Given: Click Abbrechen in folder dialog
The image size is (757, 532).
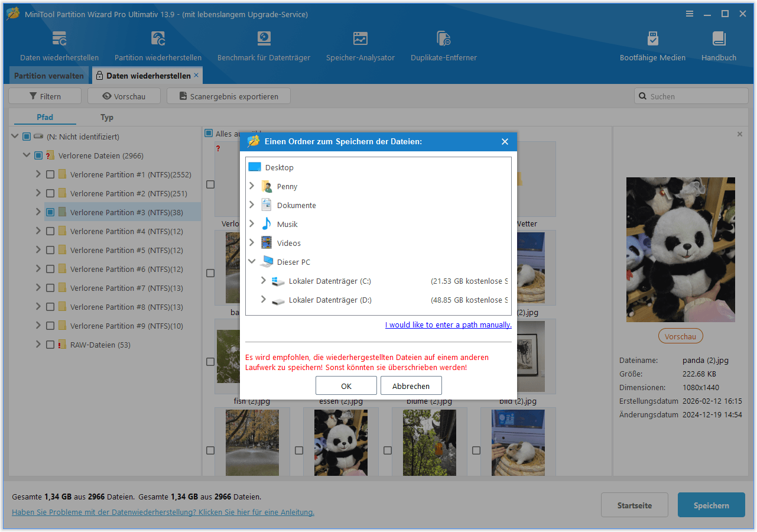Looking at the screenshot, I should 411,385.
